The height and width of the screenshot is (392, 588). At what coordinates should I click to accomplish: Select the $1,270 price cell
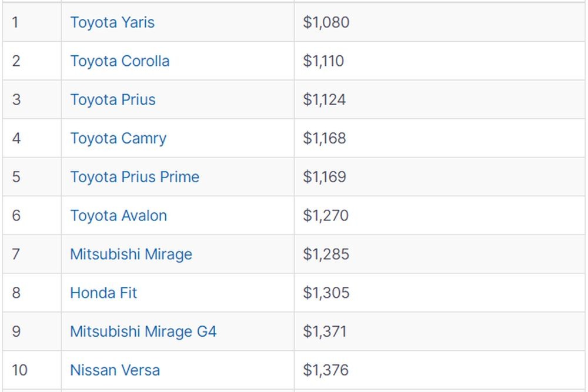click(x=439, y=215)
